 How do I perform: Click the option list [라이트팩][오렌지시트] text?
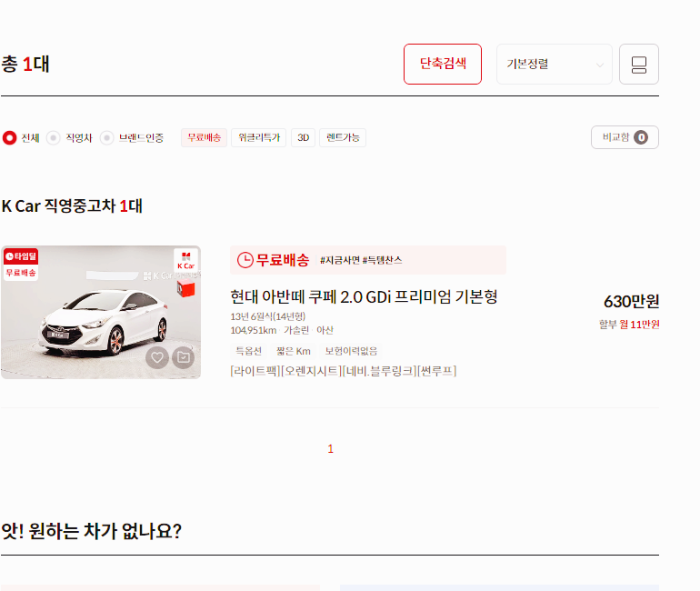pyautogui.click(x=344, y=371)
